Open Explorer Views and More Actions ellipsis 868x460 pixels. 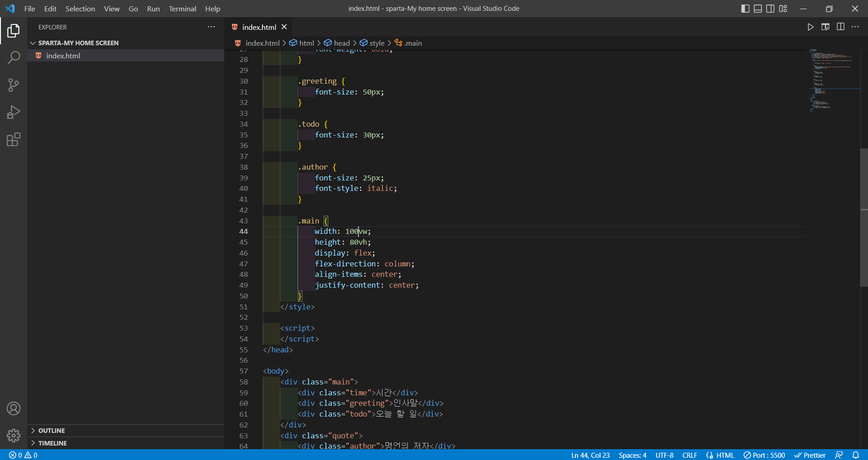[211, 27]
